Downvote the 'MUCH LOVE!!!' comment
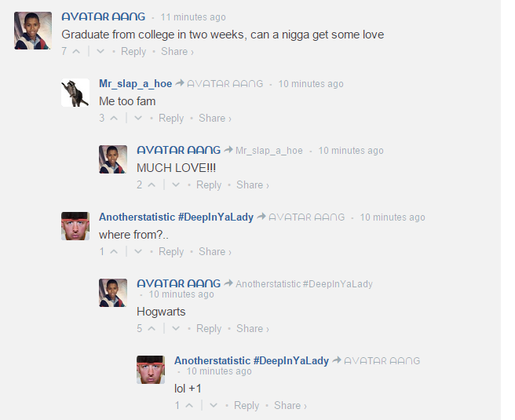 176,185
